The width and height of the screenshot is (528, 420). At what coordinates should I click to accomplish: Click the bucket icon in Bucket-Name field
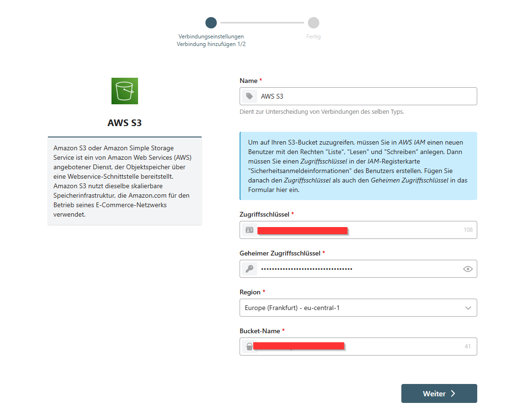click(x=249, y=347)
